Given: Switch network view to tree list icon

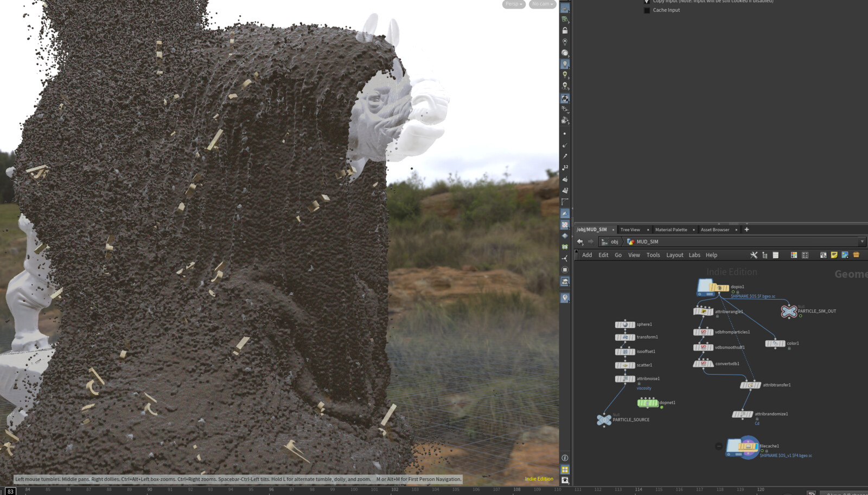Looking at the screenshot, I should click(764, 255).
